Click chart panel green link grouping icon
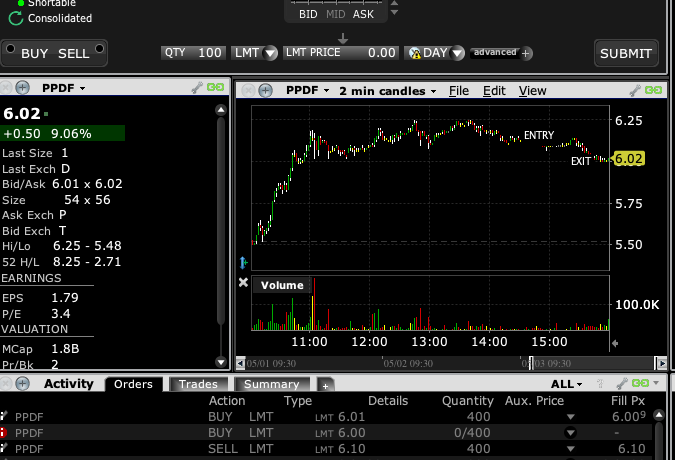Viewport: 675px width, 460px height. pos(653,90)
